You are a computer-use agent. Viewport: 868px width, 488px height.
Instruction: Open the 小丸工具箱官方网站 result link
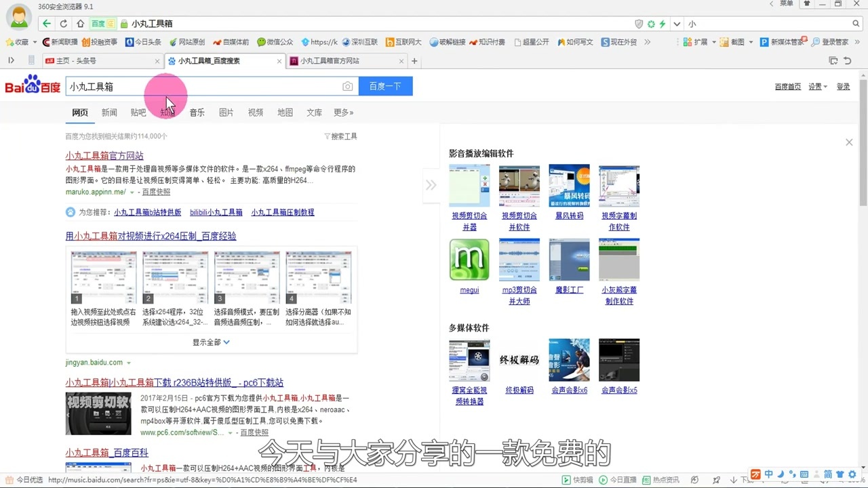[104, 156]
